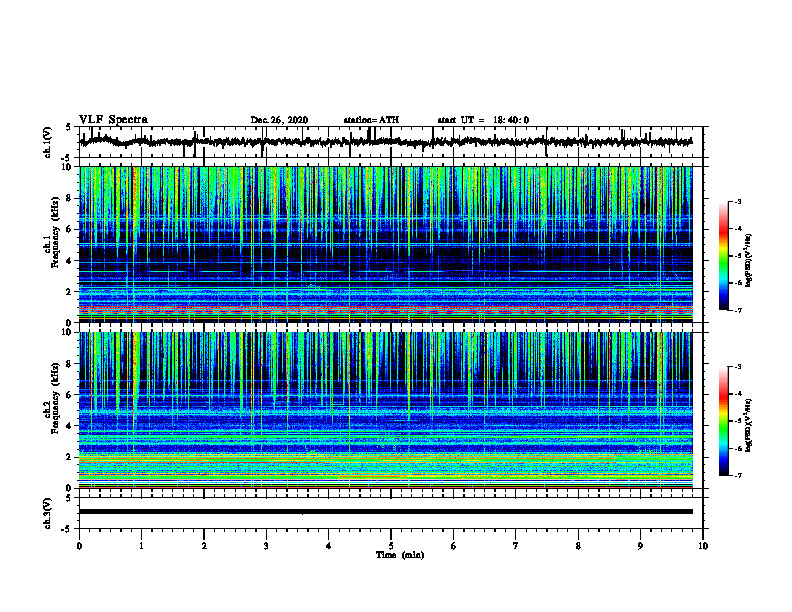The image size is (792, 612).
Task: Click the "1" tick on the Time axis
Action: (x=141, y=546)
